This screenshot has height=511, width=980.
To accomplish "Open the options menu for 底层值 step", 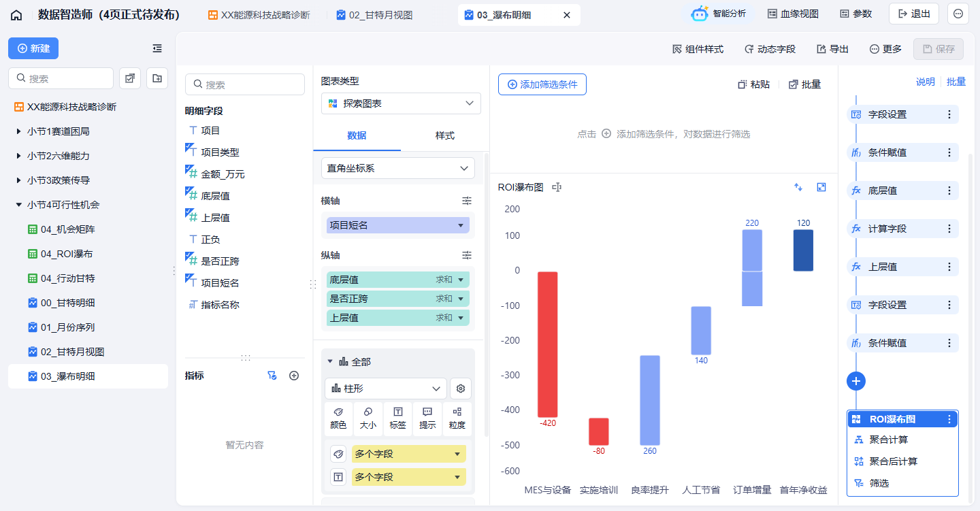I will click(949, 191).
